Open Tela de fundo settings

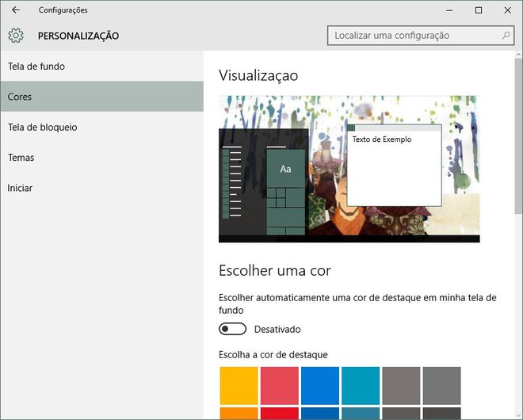point(101,66)
